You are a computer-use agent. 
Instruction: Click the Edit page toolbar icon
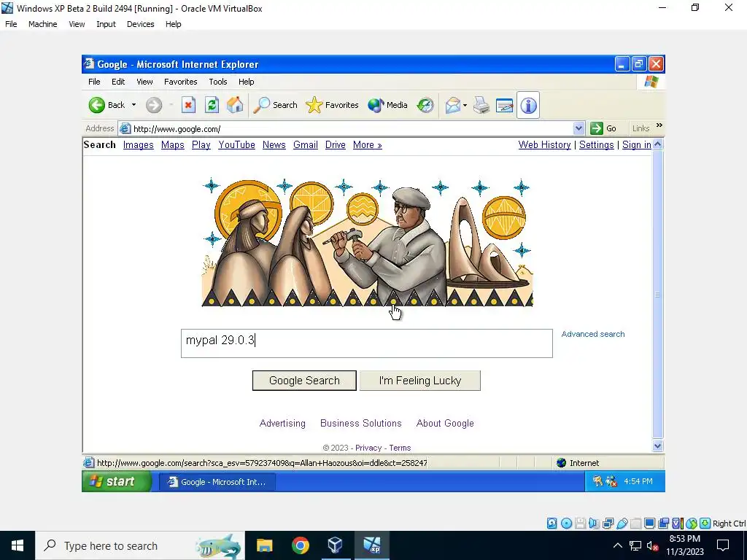coord(505,105)
